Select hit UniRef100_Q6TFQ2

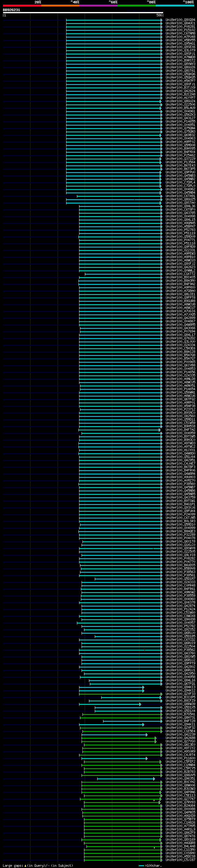(x=180, y=399)
